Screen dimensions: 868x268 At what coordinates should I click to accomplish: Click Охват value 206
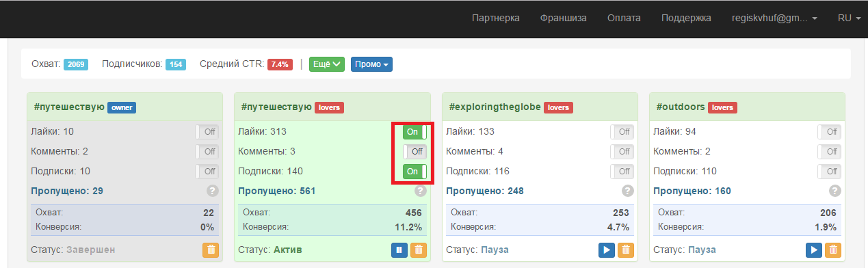828,213
